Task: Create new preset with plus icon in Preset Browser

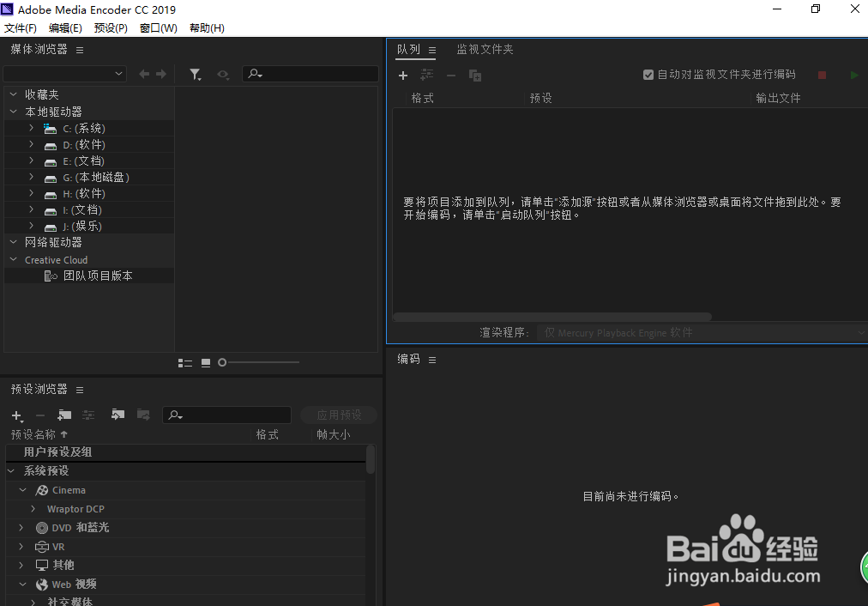Action: (x=16, y=415)
